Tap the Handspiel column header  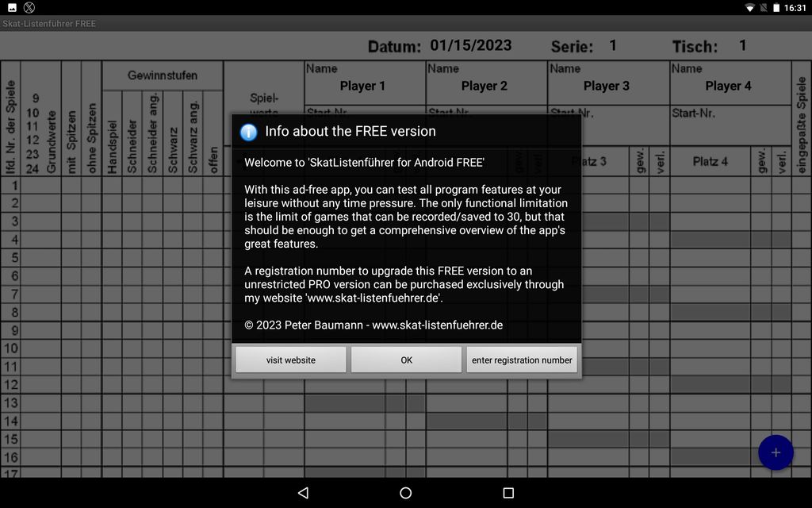click(113, 147)
